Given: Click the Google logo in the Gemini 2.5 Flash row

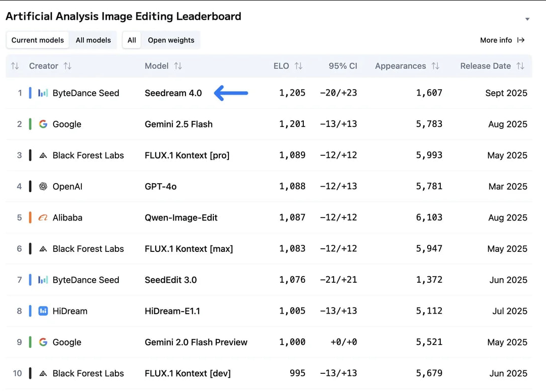Looking at the screenshot, I should (x=43, y=124).
